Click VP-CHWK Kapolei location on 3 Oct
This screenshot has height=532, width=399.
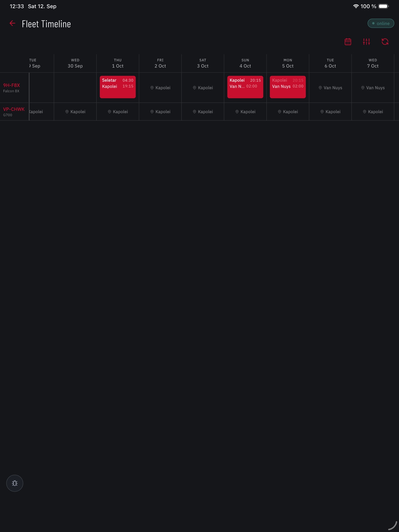[203, 112]
